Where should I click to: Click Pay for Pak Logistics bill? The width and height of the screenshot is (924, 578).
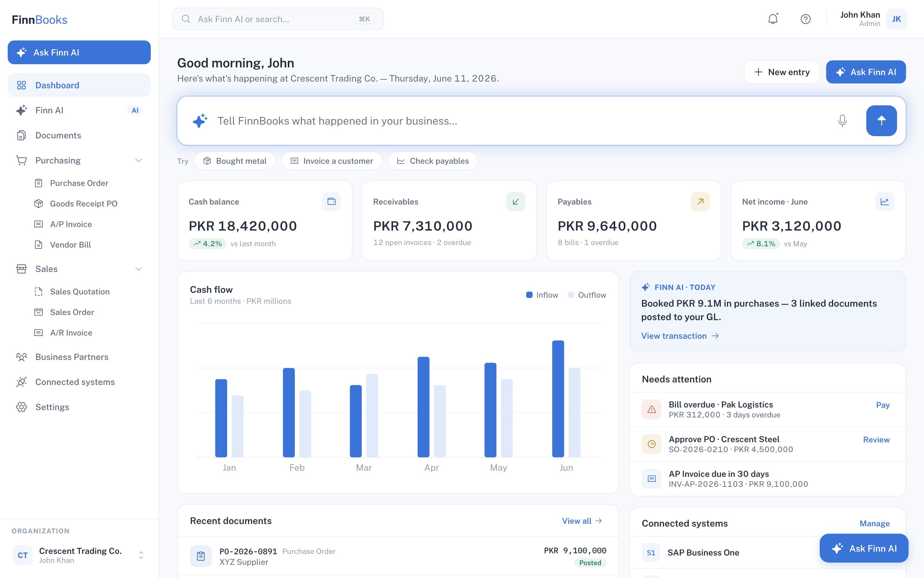pos(882,405)
